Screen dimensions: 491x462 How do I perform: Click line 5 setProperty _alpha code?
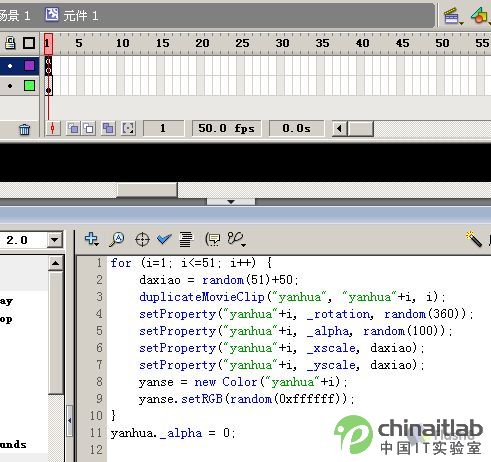[x=296, y=331]
